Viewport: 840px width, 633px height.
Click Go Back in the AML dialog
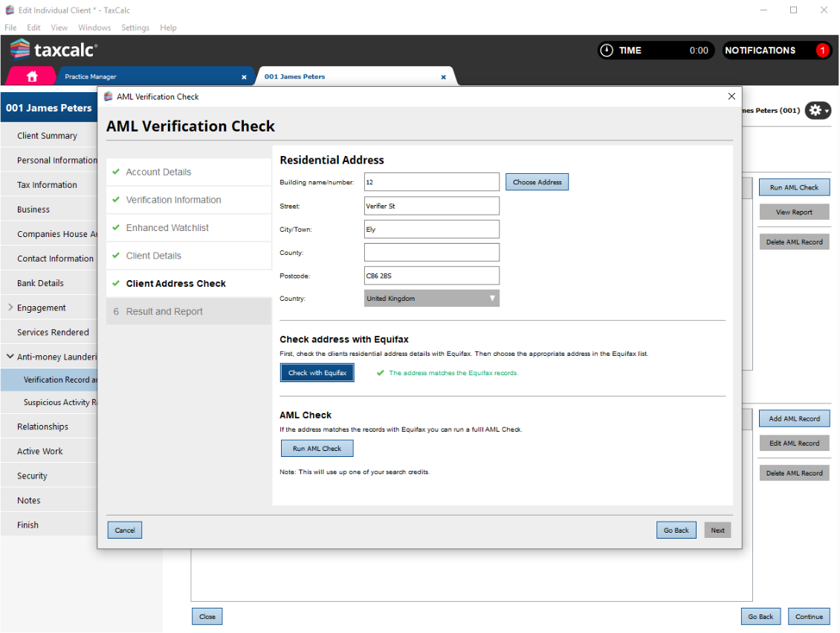676,530
